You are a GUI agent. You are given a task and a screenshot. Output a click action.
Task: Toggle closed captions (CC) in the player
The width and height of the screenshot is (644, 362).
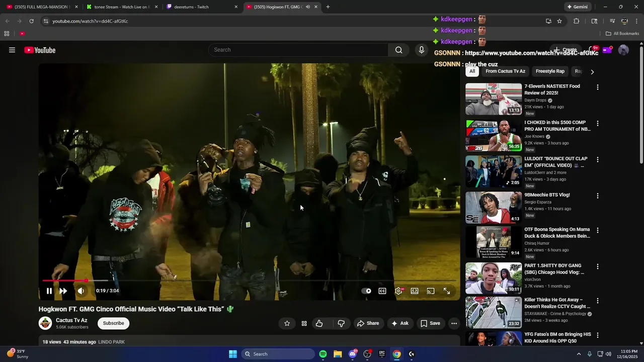tap(382, 291)
